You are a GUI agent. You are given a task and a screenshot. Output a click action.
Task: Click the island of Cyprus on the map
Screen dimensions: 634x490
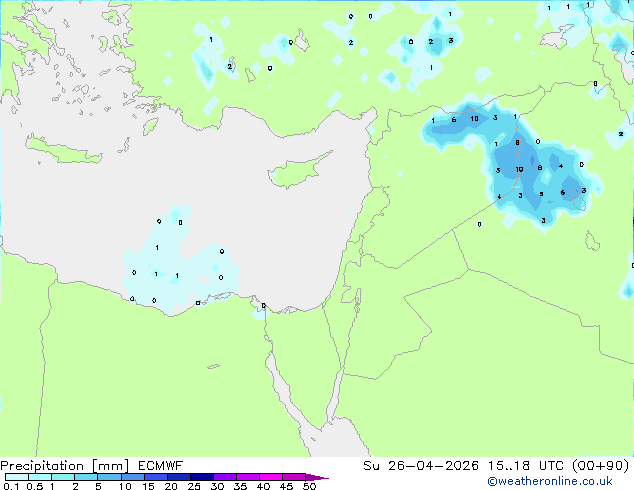point(297,172)
